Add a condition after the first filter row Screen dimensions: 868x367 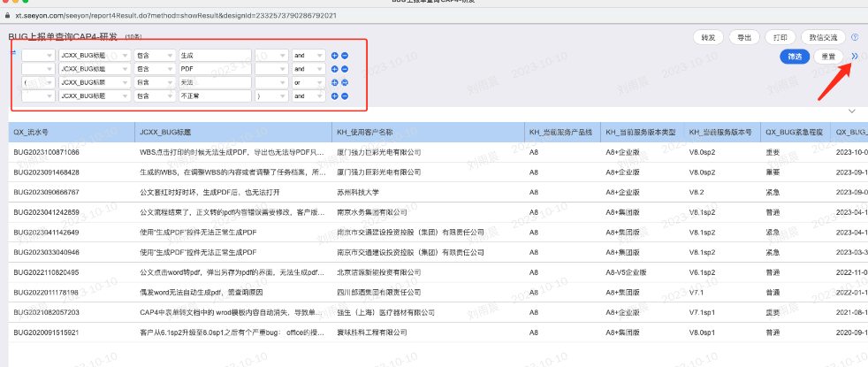335,56
